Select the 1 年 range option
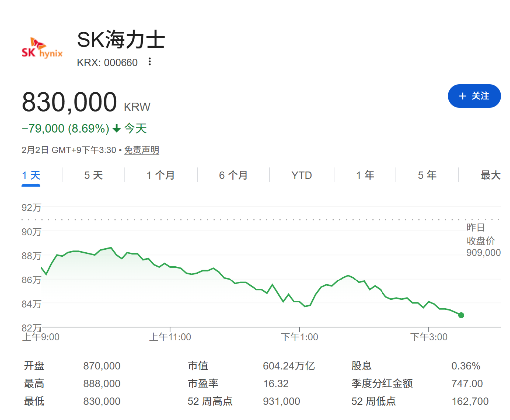Screen dimensions: 510x420 point(365,175)
